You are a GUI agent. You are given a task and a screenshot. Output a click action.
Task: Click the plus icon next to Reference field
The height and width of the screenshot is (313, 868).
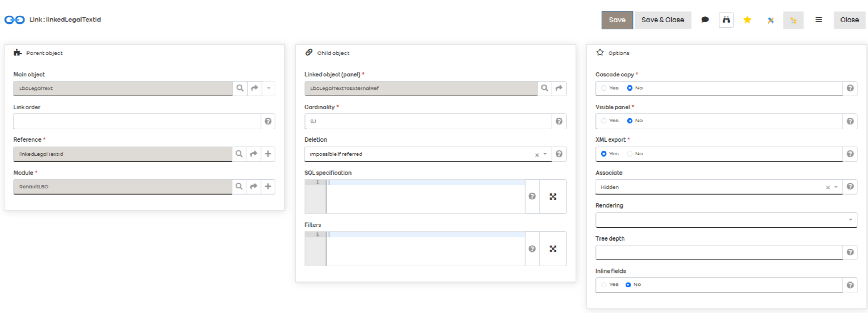(268, 154)
